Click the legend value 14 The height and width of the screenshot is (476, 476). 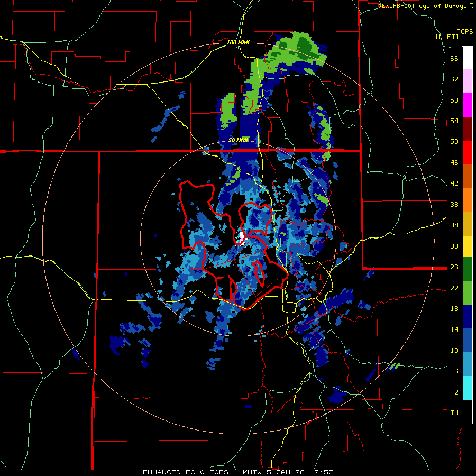454,329
